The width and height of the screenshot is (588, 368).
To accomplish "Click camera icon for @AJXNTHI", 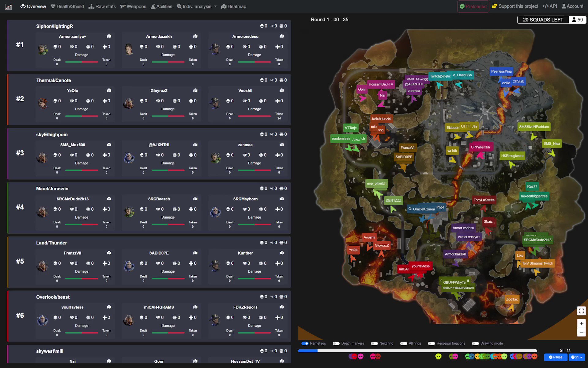I will click(x=195, y=144).
